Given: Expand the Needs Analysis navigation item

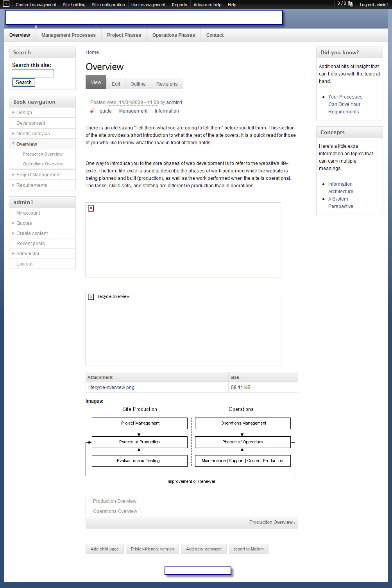Looking at the screenshot, I should tap(13, 133).
